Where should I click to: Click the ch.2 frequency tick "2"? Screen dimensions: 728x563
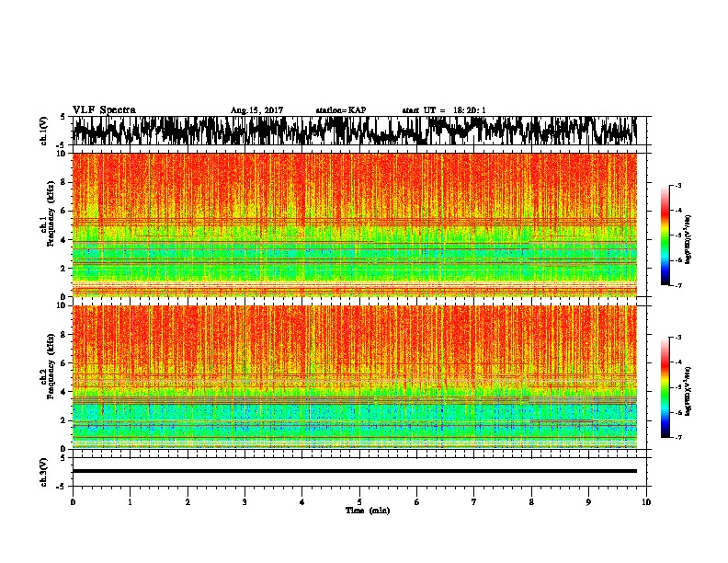click(x=65, y=420)
